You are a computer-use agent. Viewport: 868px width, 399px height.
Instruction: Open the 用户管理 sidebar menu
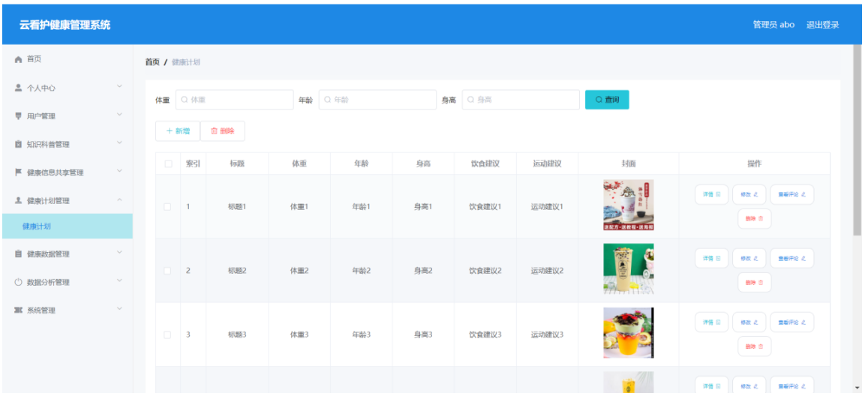click(x=68, y=115)
